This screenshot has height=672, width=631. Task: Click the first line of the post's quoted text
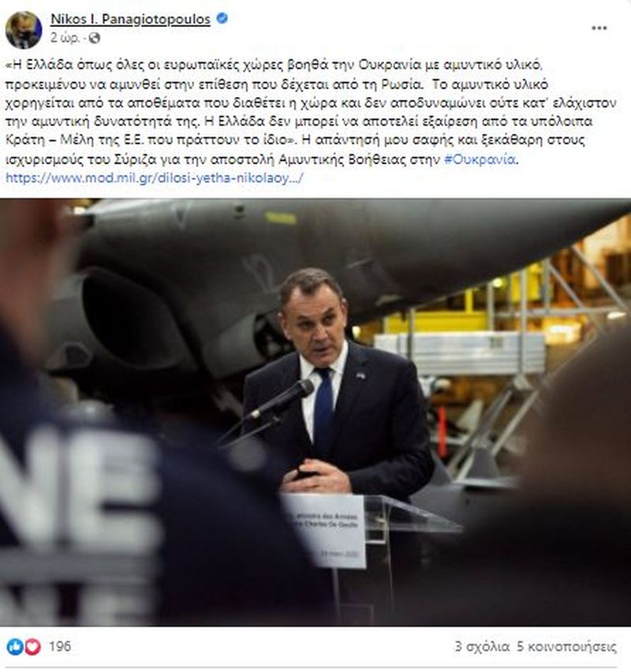(x=274, y=65)
